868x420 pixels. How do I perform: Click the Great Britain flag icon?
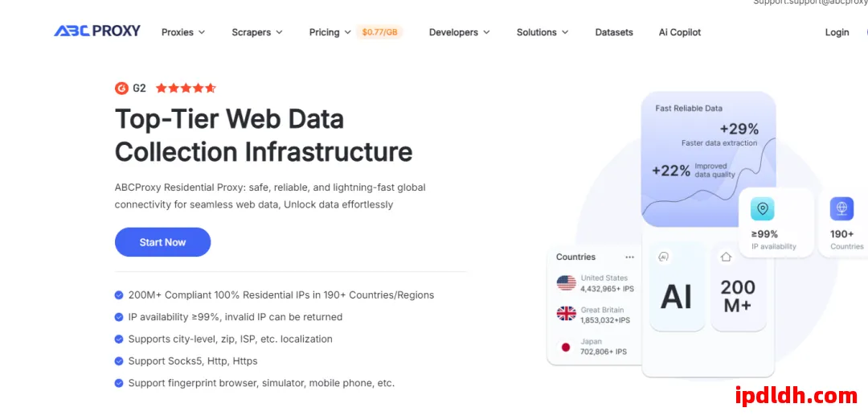coord(566,314)
